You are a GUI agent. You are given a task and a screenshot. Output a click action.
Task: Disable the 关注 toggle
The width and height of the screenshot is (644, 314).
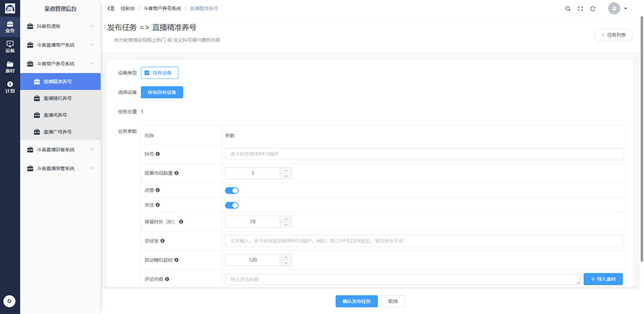pos(232,205)
